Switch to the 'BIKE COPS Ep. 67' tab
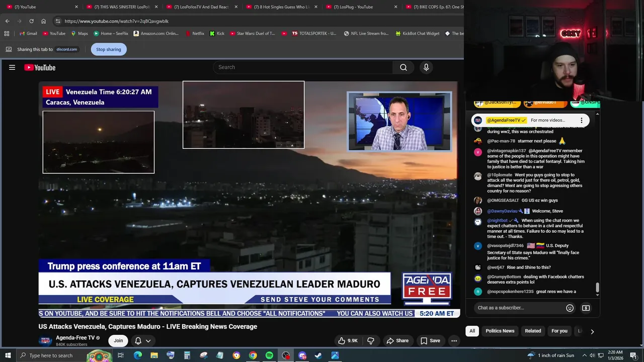The image size is (644, 362). coord(434,7)
